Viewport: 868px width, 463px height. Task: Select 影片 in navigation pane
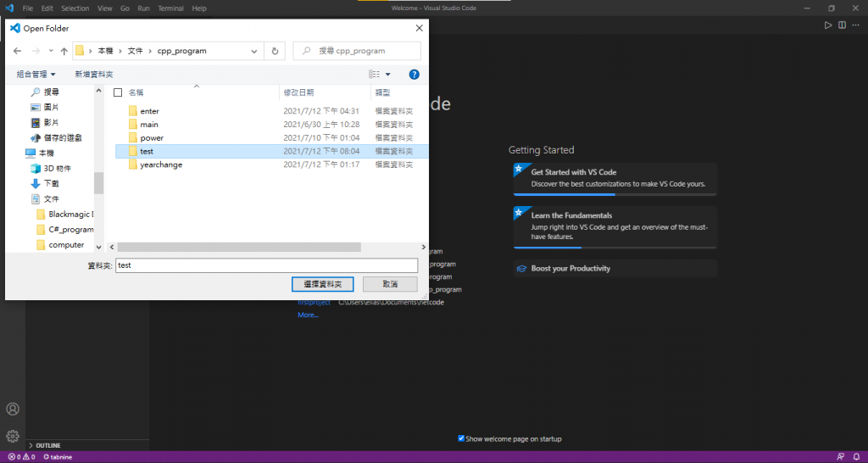coord(45,122)
